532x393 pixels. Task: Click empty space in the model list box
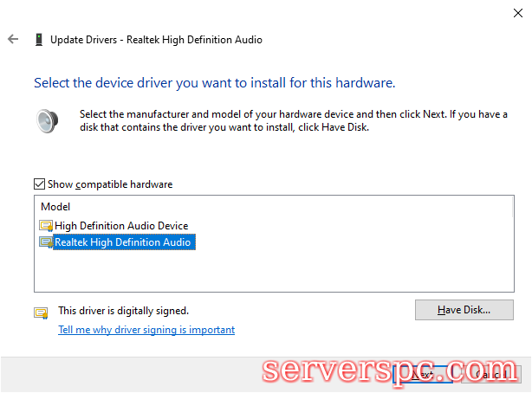(260, 273)
